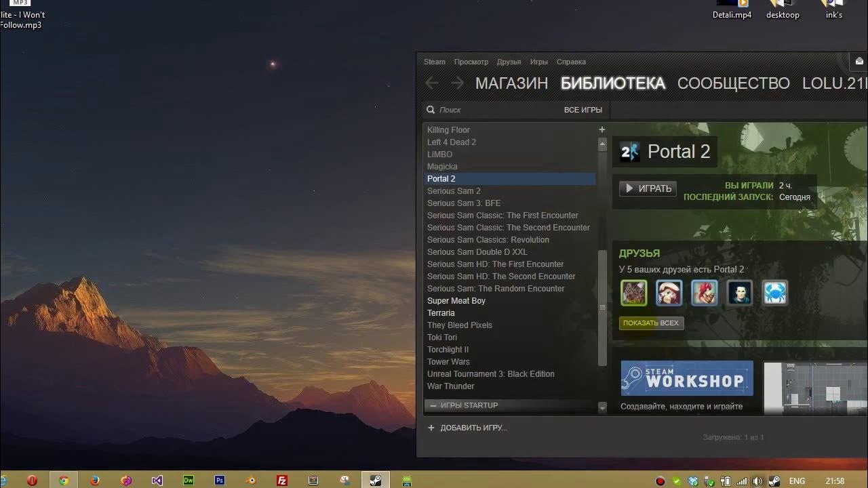Screen dimensions: 868x488
Task: Open the Друзья menu
Action: 509,62
